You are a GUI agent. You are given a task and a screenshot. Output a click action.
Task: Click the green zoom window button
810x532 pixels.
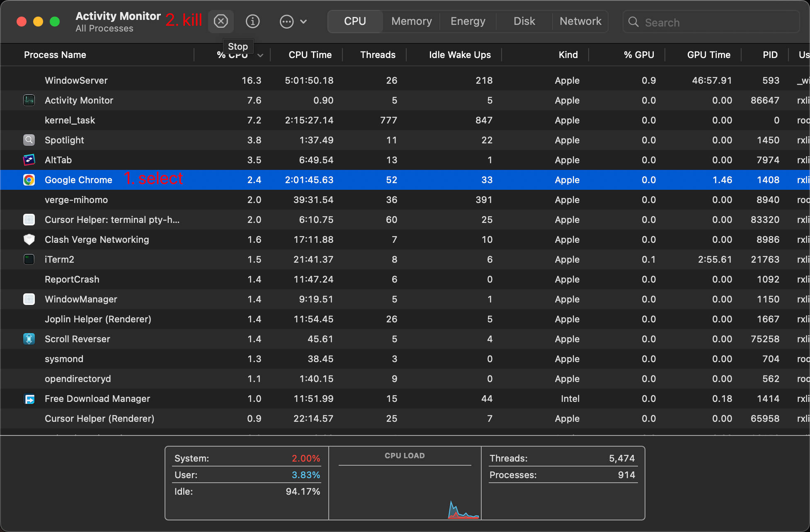pyautogui.click(x=55, y=22)
